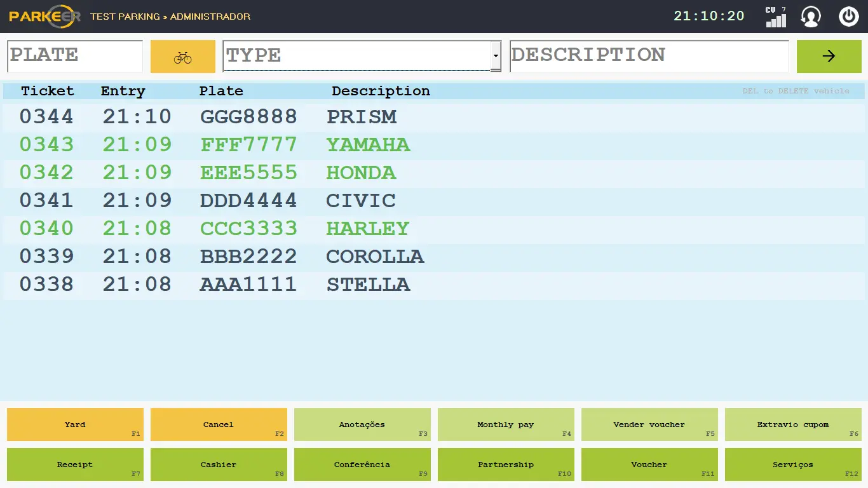The height and width of the screenshot is (488, 868).
Task: Focus the PLATE input field
Action: click(x=75, y=56)
